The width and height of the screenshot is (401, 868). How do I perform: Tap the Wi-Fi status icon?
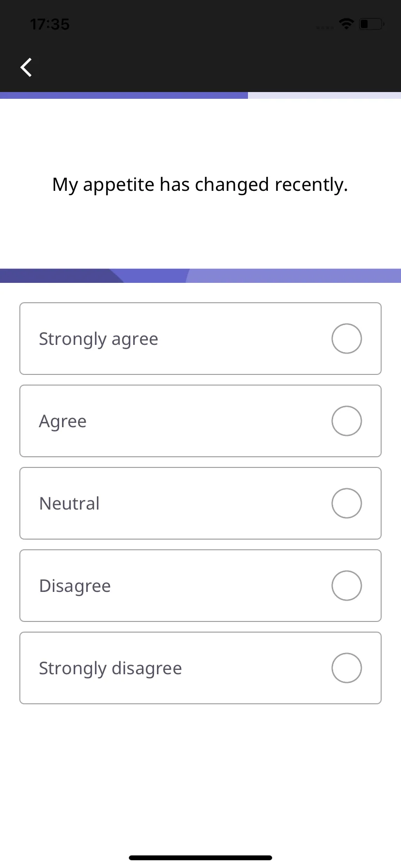click(346, 23)
